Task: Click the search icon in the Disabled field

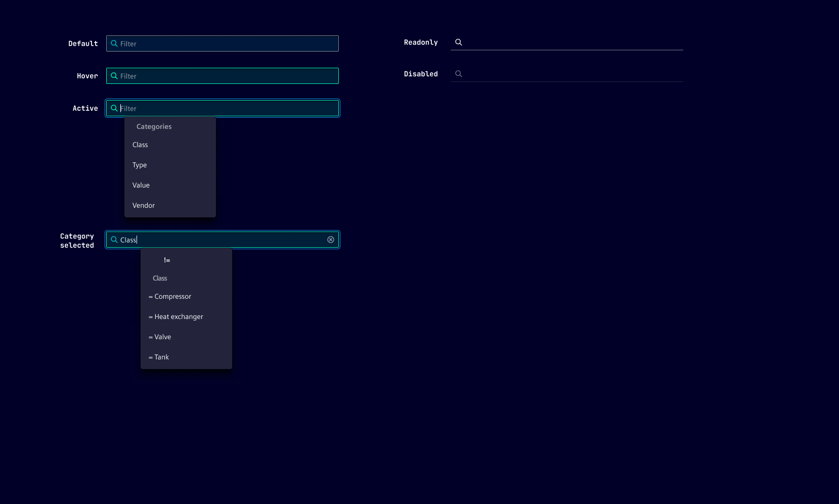Action: point(458,74)
